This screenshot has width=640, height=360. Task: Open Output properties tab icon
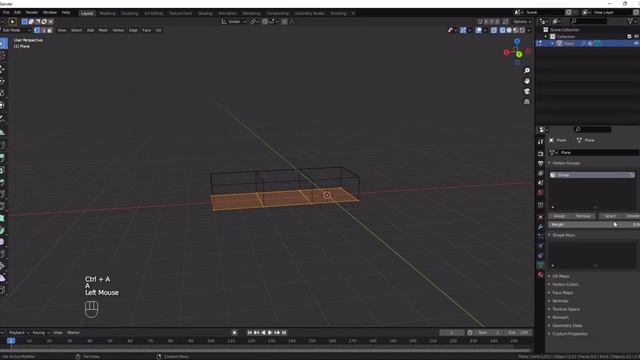click(x=540, y=163)
